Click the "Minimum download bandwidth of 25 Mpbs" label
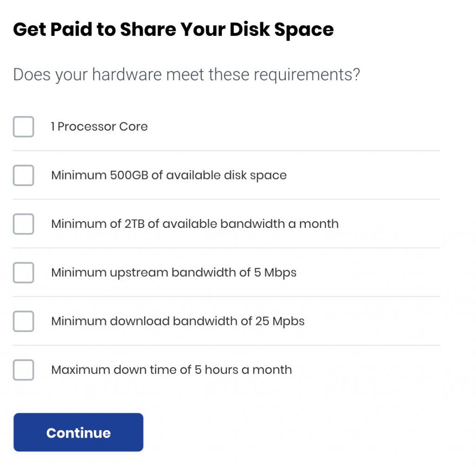The width and height of the screenshot is (476, 466). coord(178,321)
